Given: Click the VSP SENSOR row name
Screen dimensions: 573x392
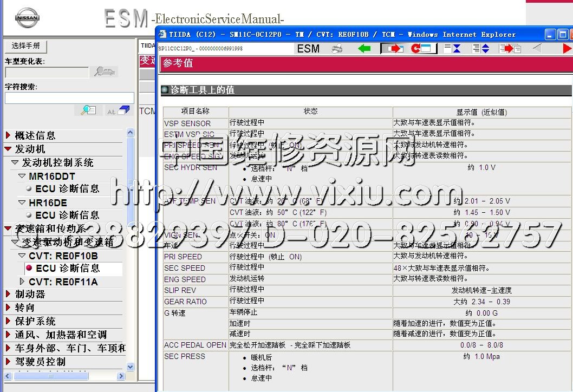Looking at the screenshot, I should (187, 123).
